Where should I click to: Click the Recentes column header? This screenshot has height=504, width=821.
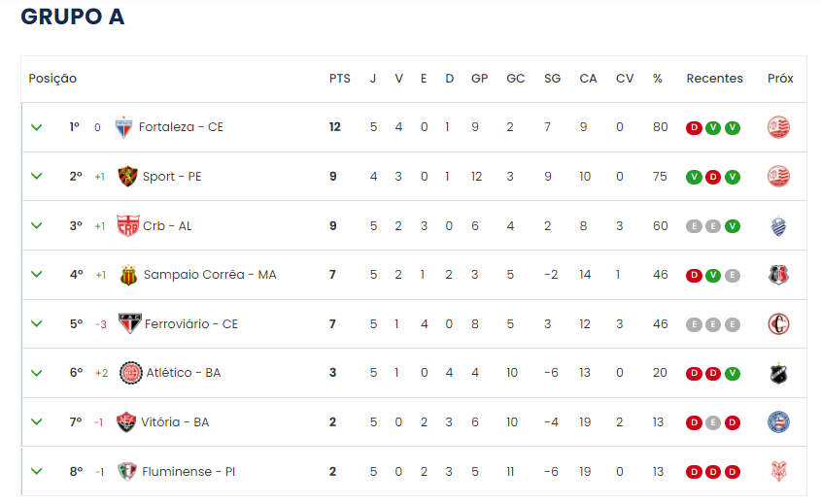[x=714, y=79]
